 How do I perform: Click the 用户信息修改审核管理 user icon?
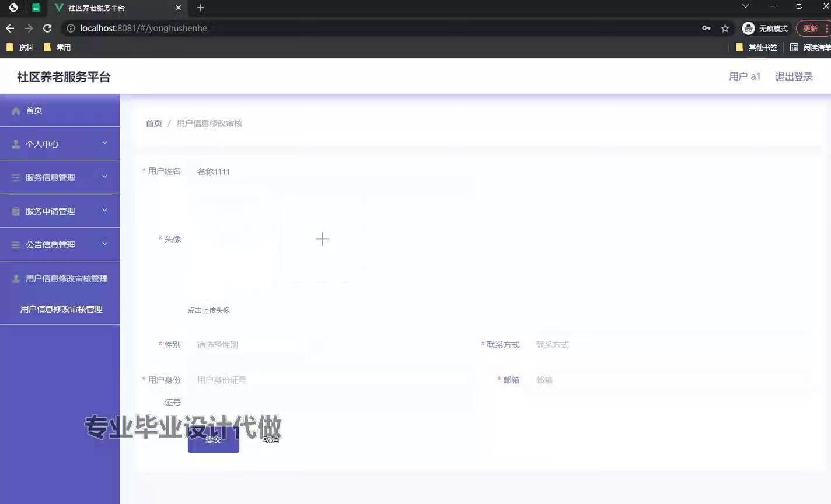[16, 279]
